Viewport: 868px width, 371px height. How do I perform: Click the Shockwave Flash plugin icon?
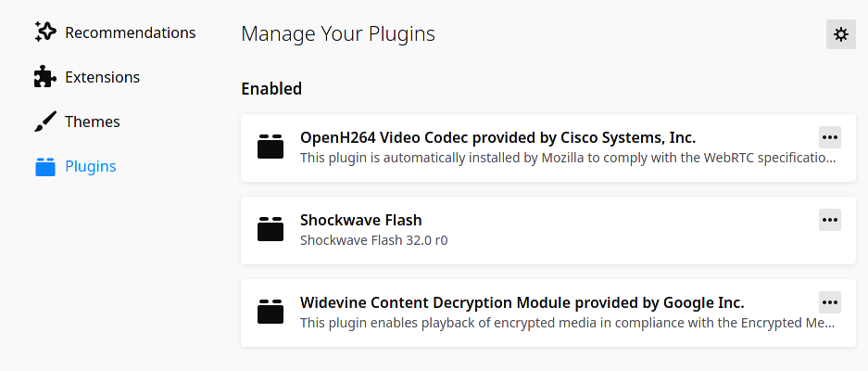270,229
